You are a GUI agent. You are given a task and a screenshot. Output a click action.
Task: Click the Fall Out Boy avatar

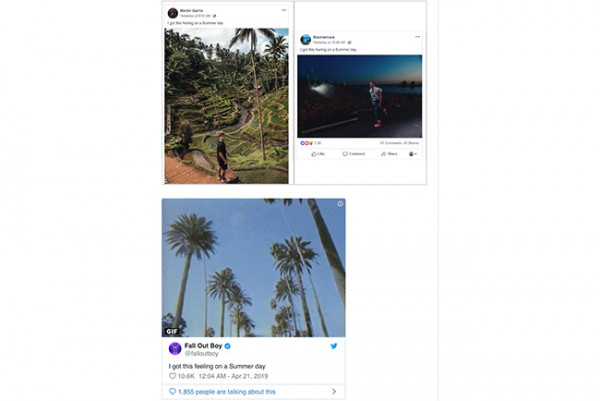tap(175, 348)
